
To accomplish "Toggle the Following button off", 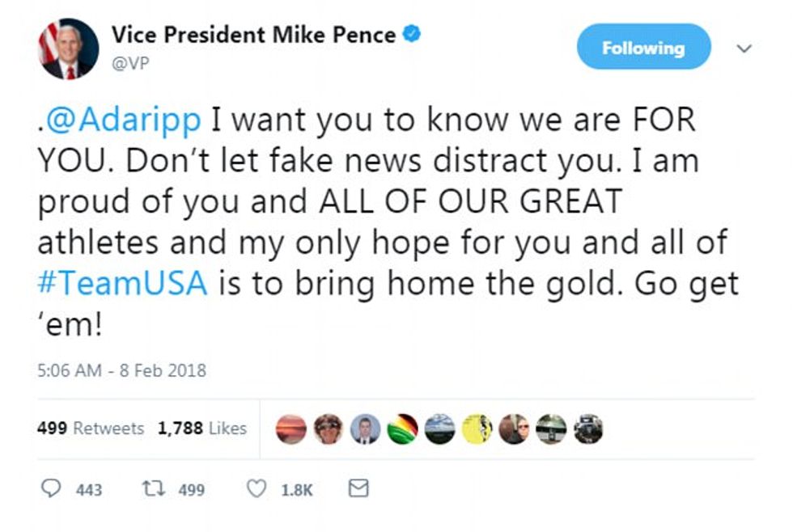I will 643,48.
